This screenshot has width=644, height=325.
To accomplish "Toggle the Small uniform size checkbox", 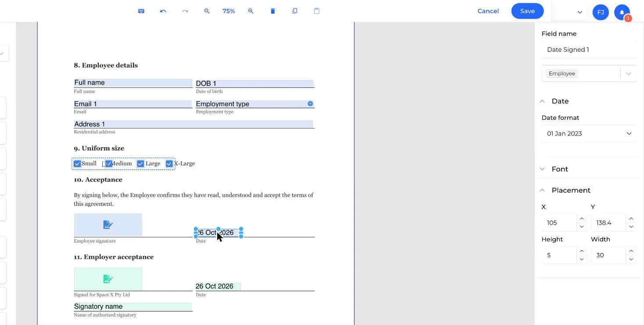I will coord(77,164).
